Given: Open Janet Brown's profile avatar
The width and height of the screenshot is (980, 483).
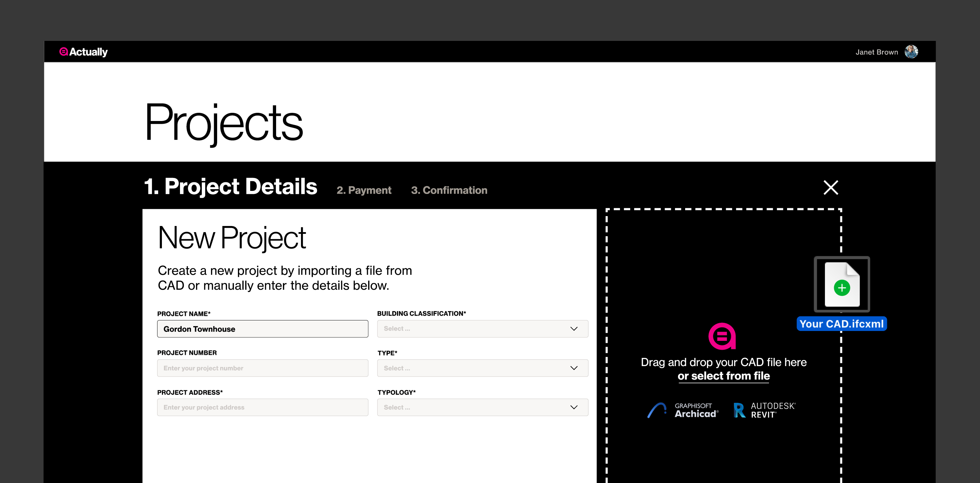Looking at the screenshot, I should coord(911,52).
